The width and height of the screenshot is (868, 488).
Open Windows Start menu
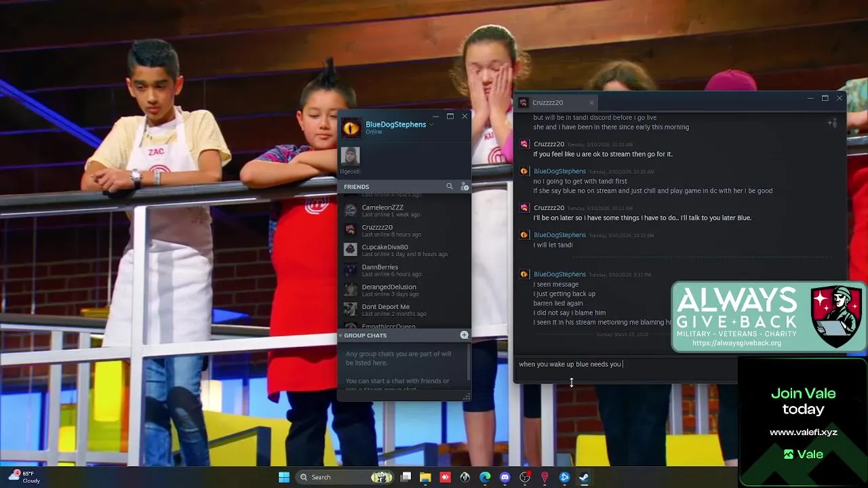click(284, 477)
